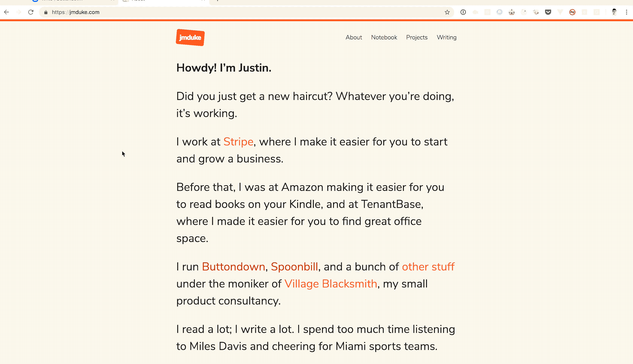Open Chrome's three-dot menu

[627, 12]
